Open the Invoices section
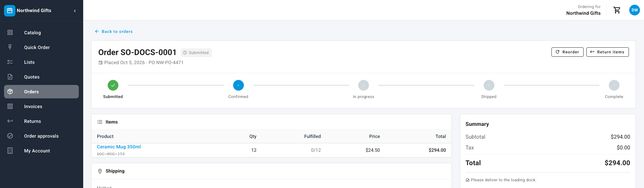This screenshot has width=644, height=188. click(41, 106)
